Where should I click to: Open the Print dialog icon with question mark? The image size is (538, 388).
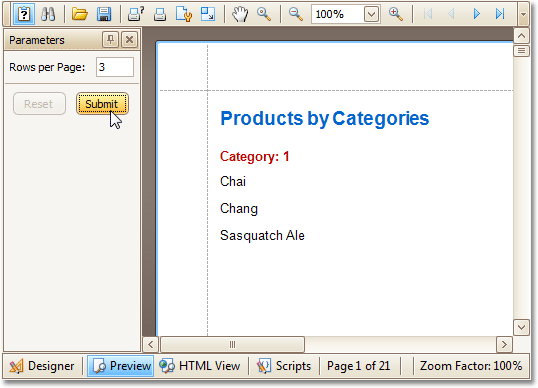[136, 14]
